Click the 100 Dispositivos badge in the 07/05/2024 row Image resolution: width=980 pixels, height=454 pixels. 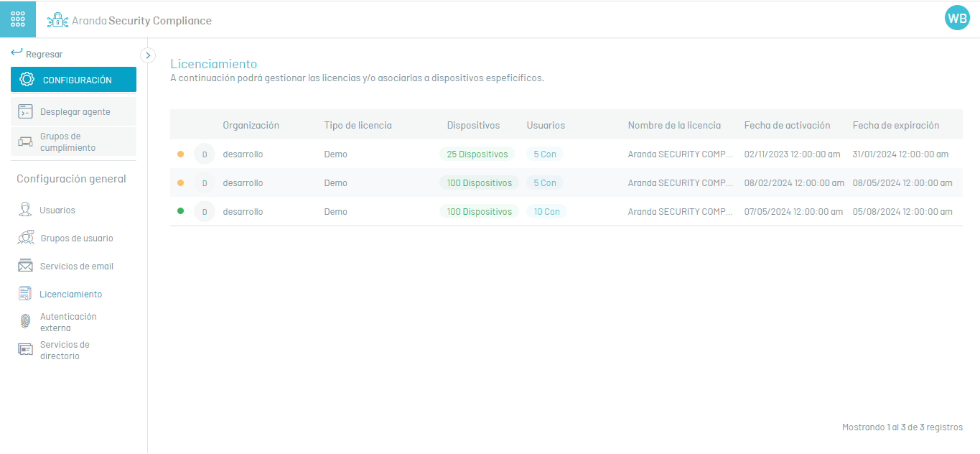click(x=479, y=211)
